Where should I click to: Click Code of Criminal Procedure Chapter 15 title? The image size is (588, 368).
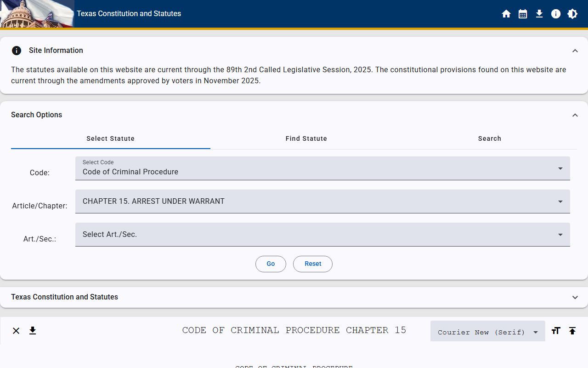294,330
